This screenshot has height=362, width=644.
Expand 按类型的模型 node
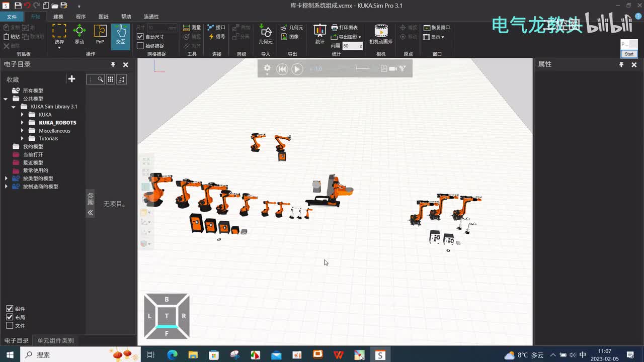pyautogui.click(x=6, y=178)
